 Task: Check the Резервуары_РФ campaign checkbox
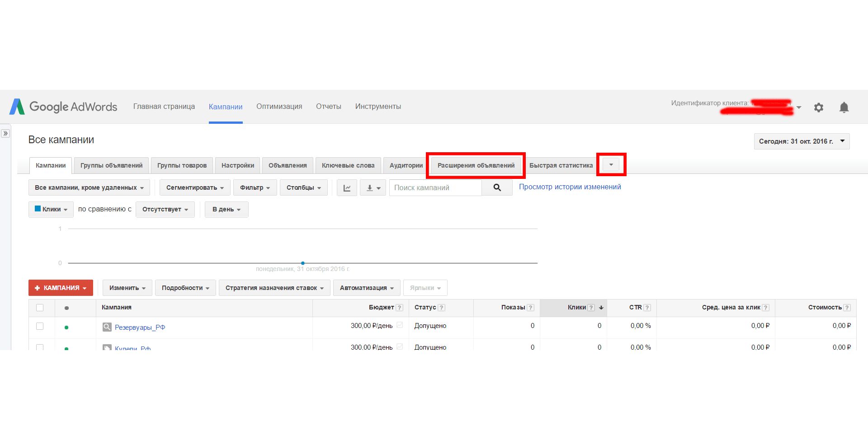pyautogui.click(x=40, y=326)
